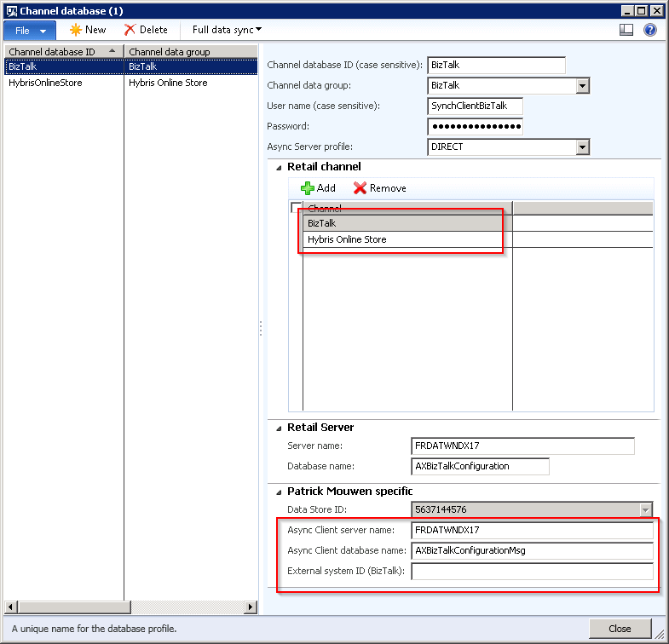The height and width of the screenshot is (644, 669).
Task: Click the pane splitter grip handle
Action: pos(261,329)
